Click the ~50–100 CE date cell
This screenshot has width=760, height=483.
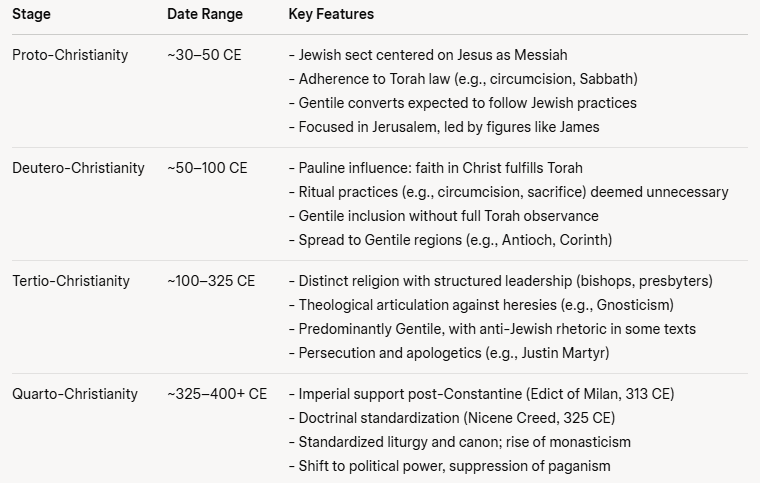point(207,168)
